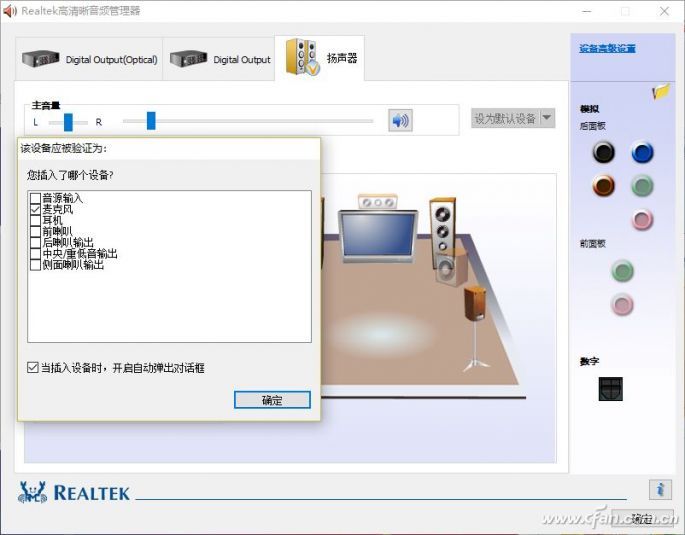Click the right surround speaker on stand
This screenshot has width=685, height=535.
pyautogui.click(x=475, y=328)
